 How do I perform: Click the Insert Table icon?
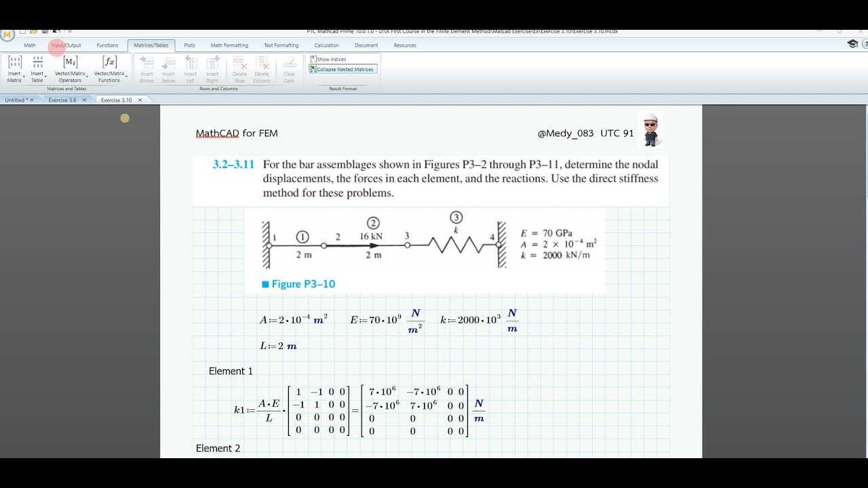pyautogui.click(x=37, y=62)
